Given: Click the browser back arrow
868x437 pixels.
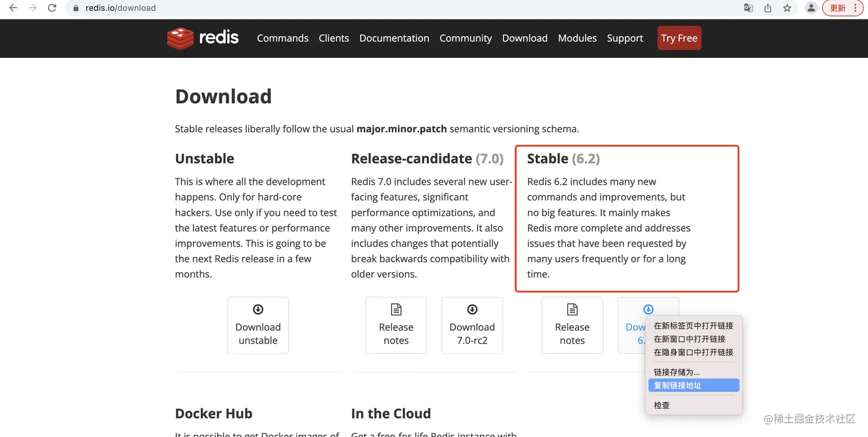Looking at the screenshot, I should point(13,8).
